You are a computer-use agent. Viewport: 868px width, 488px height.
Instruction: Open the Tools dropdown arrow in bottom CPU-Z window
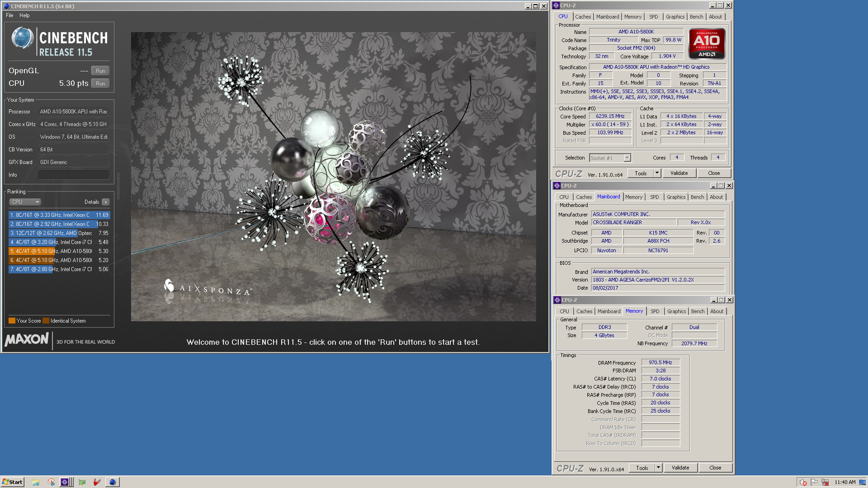click(x=659, y=468)
